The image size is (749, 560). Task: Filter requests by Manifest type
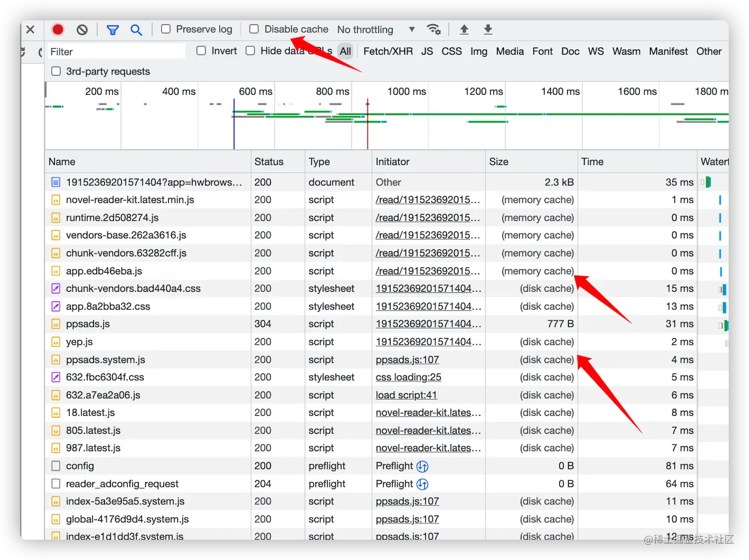click(668, 51)
